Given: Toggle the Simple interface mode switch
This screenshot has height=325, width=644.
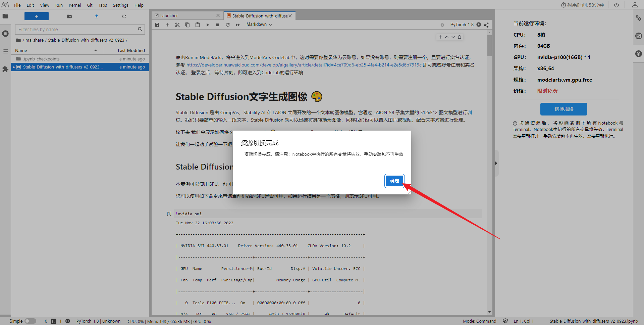Looking at the screenshot, I should pos(30,321).
